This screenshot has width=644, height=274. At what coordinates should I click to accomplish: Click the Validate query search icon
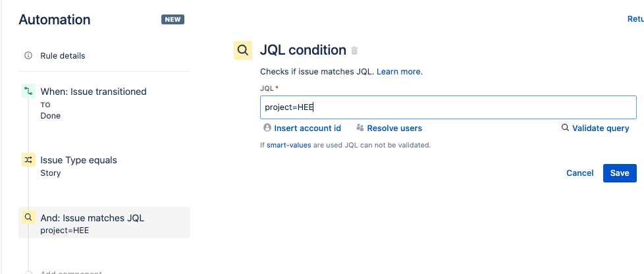[565, 128]
